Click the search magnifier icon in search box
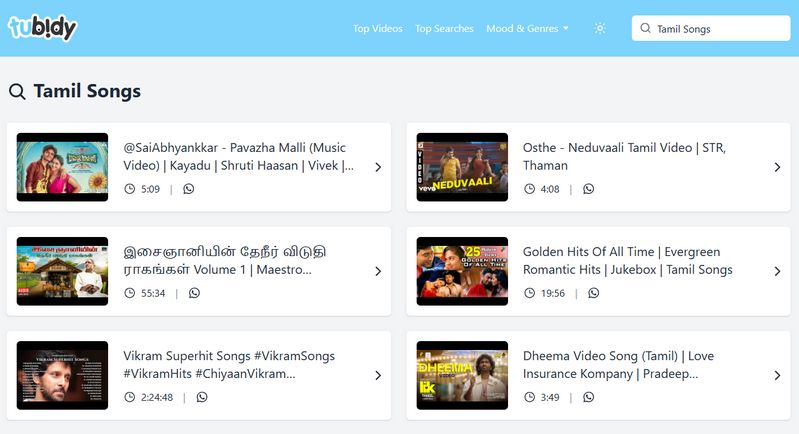799x434 pixels. coord(645,28)
